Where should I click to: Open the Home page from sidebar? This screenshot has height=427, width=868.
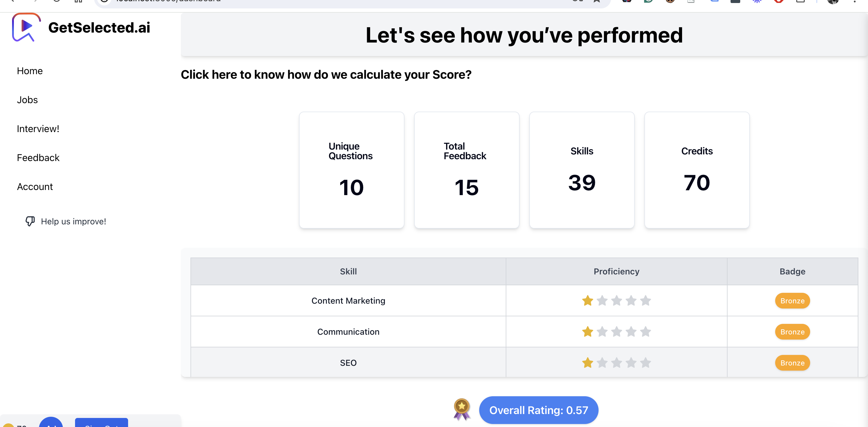coord(30,71)
